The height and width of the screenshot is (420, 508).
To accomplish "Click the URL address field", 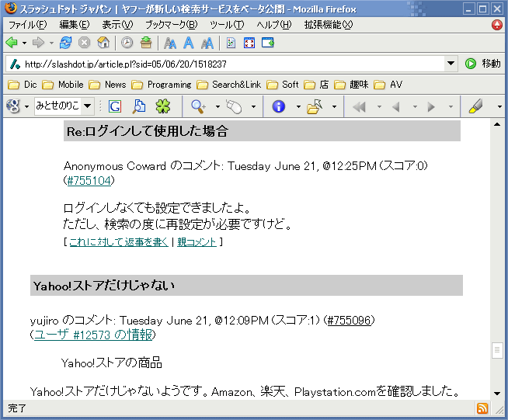I will click(x=233, y=64).
